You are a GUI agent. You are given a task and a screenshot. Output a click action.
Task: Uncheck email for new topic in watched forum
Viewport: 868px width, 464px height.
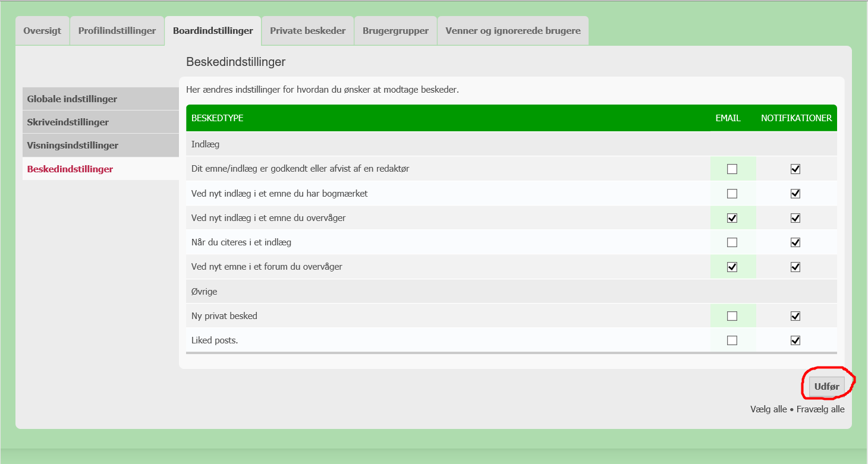point(732,267)
